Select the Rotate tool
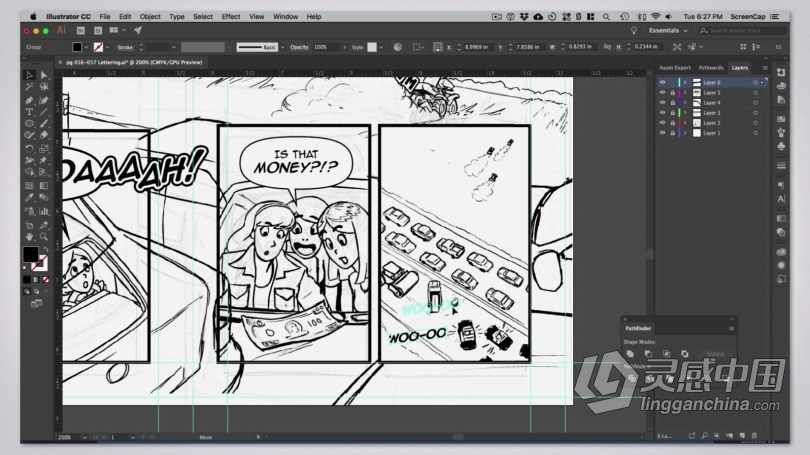Viewport: 810px width, 455px height. pos(29,149)
